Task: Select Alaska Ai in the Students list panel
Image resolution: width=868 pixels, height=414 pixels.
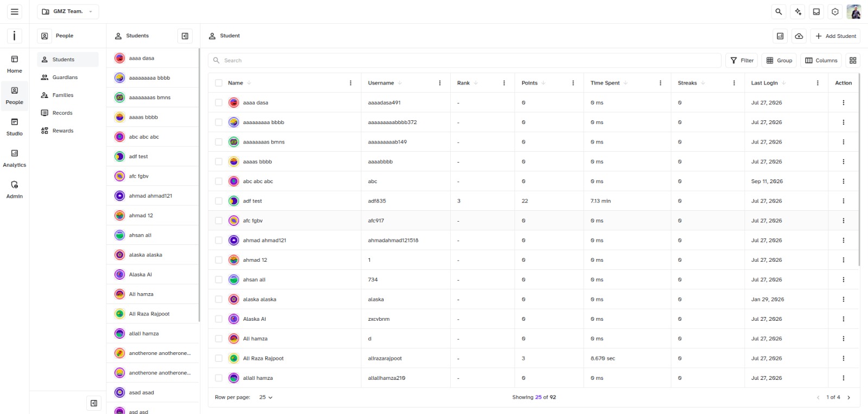Action: click(153, 275)
